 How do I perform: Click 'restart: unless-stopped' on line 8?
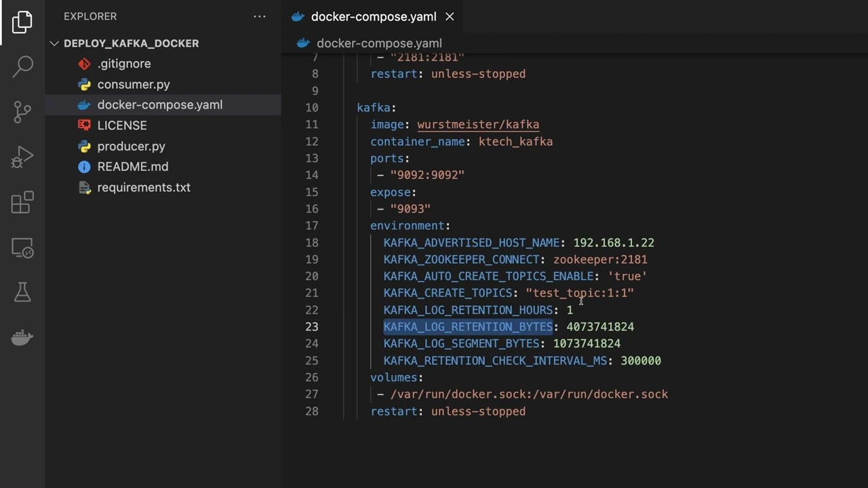[x=448, y=74]
